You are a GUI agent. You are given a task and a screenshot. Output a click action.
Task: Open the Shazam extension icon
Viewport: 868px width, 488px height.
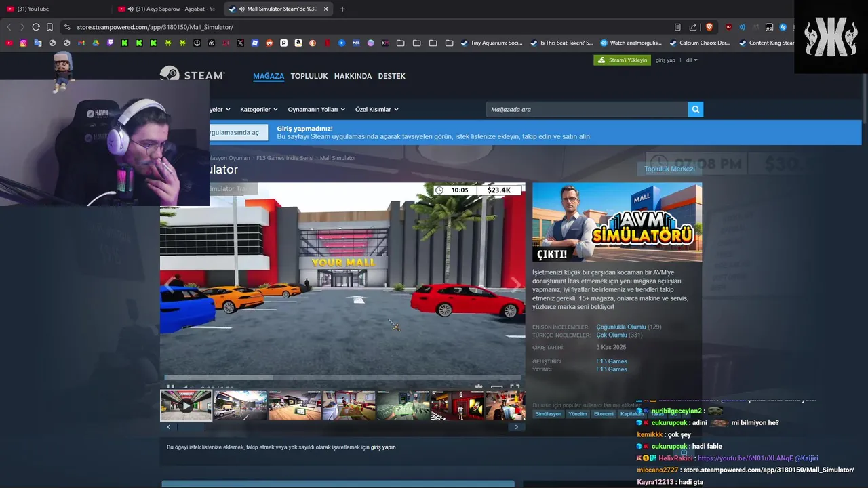(x=783, y=27)
